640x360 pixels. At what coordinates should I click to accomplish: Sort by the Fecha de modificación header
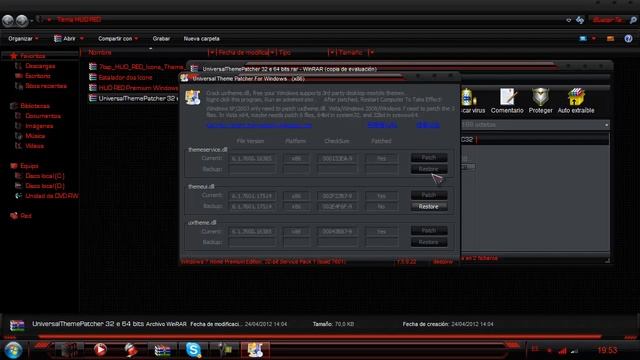pyautogui.click(x=243, y=52)
